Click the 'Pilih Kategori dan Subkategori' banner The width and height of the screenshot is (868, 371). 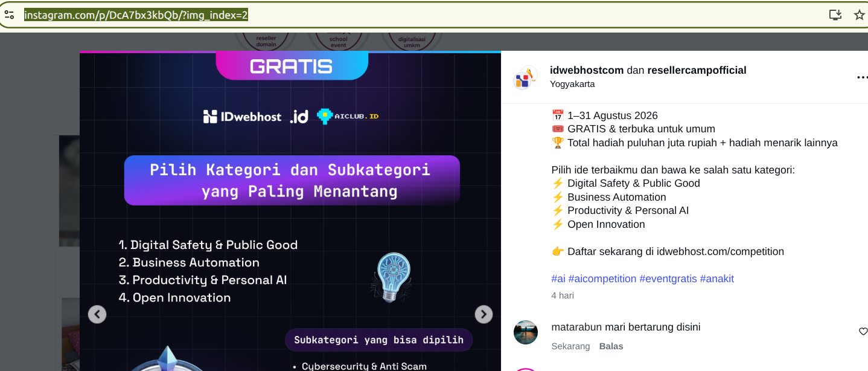point(292,180)
